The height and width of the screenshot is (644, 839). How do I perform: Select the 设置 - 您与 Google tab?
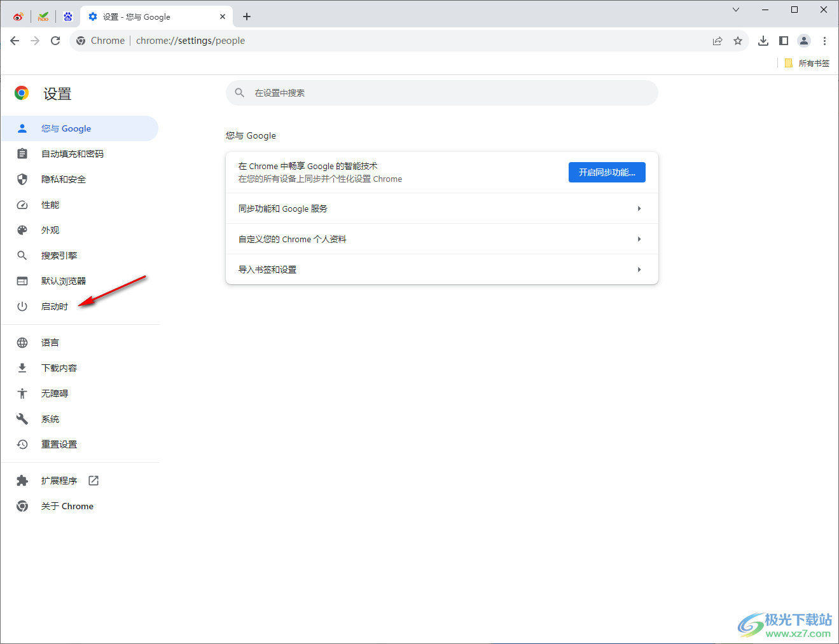(x=156, y=17)
